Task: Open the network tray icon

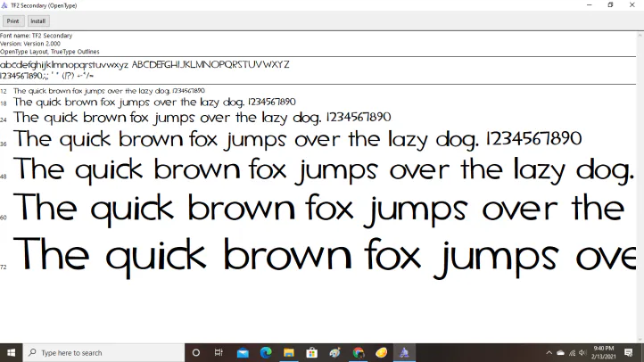Action: [572, 352]
